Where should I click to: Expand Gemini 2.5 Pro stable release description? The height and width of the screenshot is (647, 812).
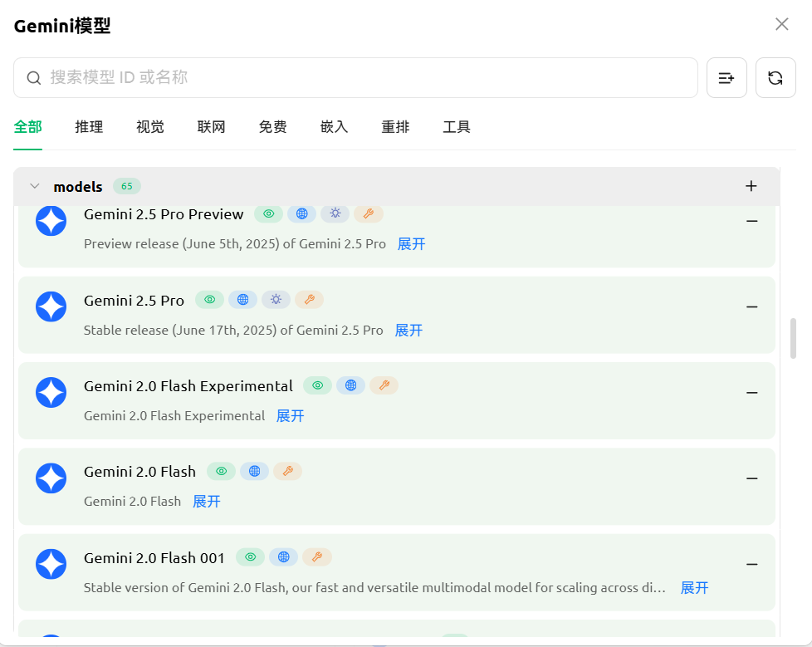coord(408,331)
